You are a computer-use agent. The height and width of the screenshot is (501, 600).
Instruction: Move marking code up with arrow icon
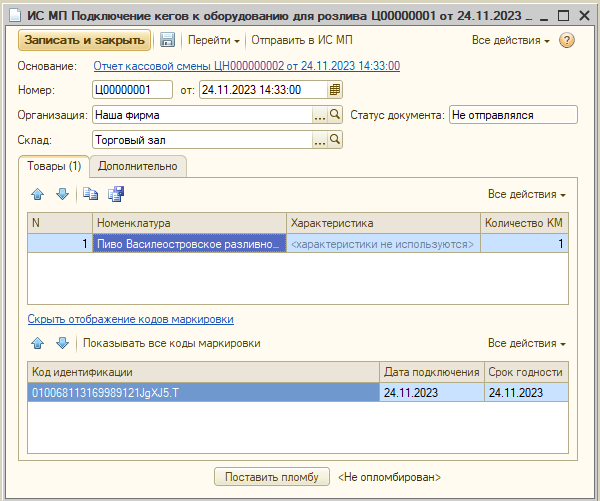[x=39, y=343]
